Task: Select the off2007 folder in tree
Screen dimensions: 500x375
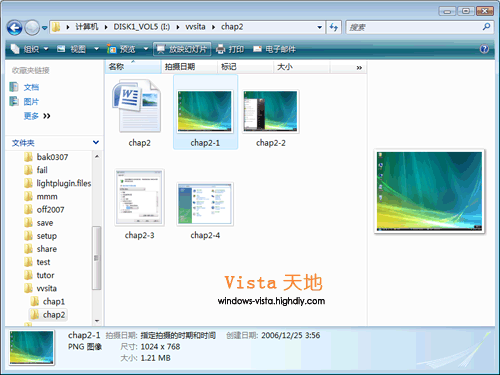Action: click(x=44, y=209)
